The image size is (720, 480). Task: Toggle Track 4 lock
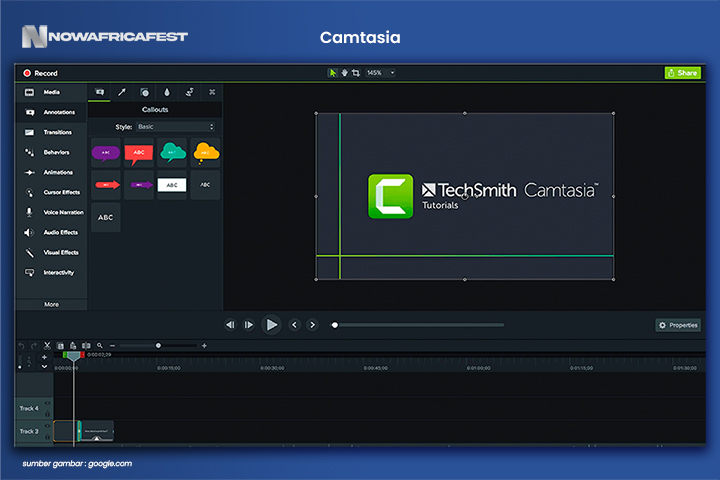click(x=47, y=414)
